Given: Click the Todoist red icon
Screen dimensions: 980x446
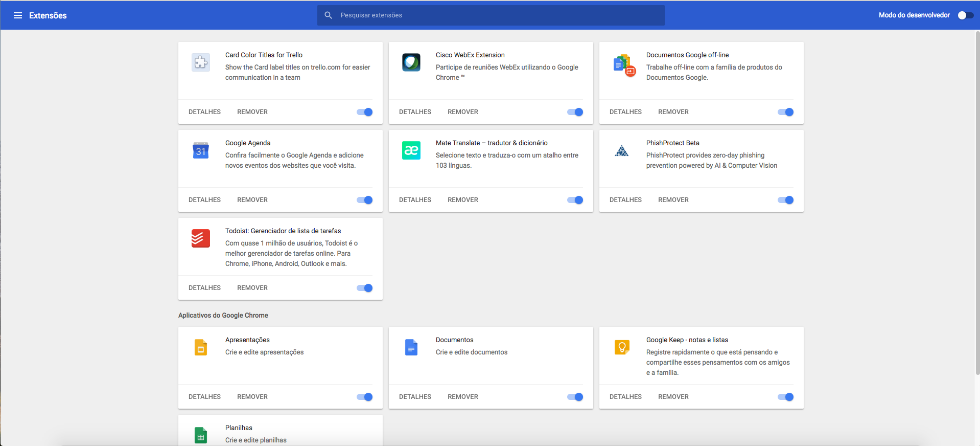Looking at the screenshot, I should tap(201, 238).
